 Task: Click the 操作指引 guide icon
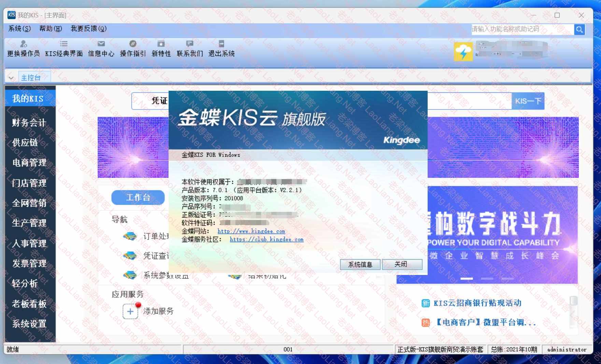click(133, 44)
